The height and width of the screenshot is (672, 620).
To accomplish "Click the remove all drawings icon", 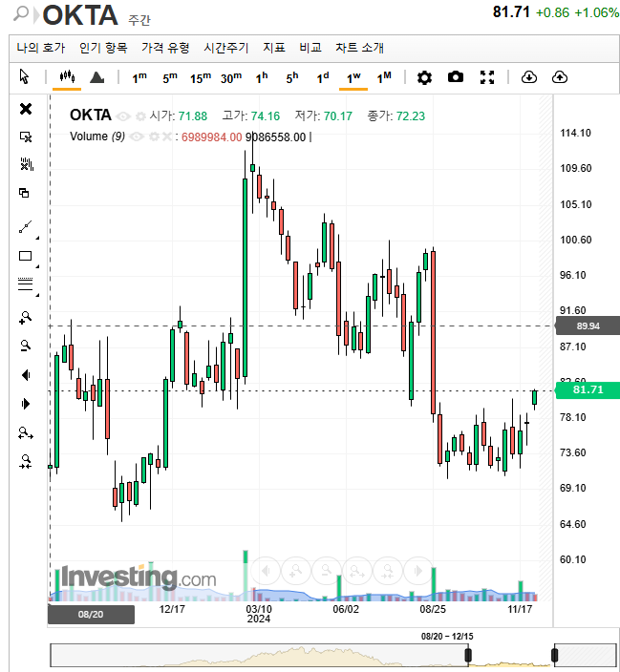I will [x=26, y=164].
